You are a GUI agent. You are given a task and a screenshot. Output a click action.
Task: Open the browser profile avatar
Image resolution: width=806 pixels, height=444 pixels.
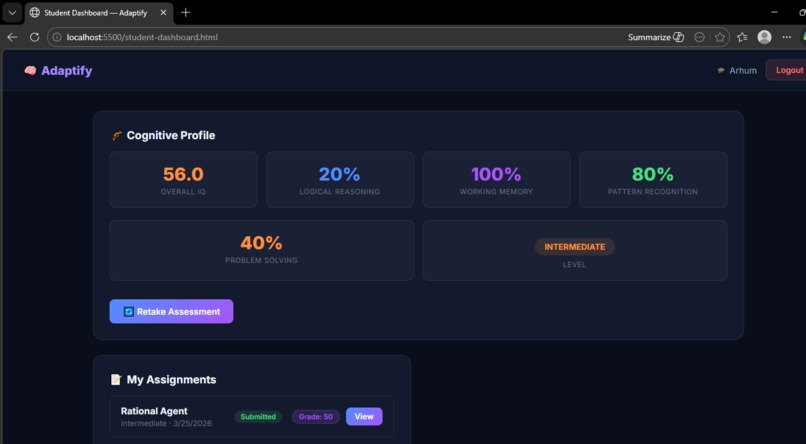[764, 37]
